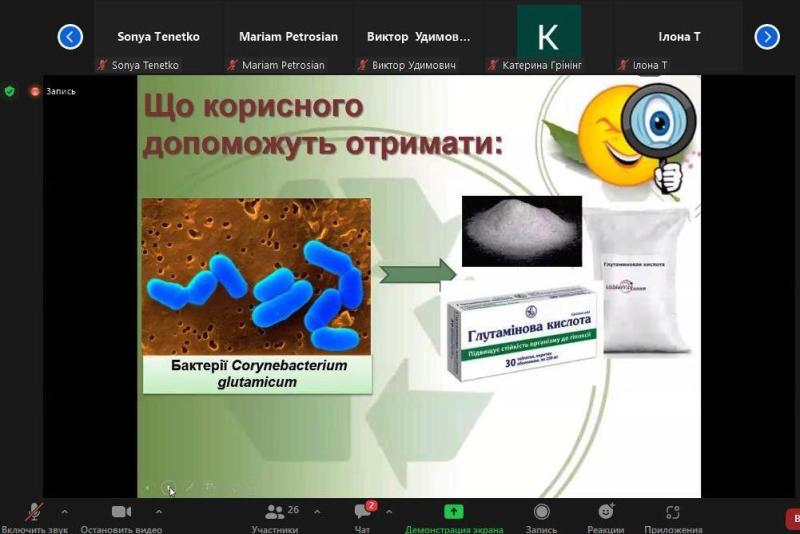Expand chevron next to Участники
Screen dimensions: 800x534
(317, 511)
